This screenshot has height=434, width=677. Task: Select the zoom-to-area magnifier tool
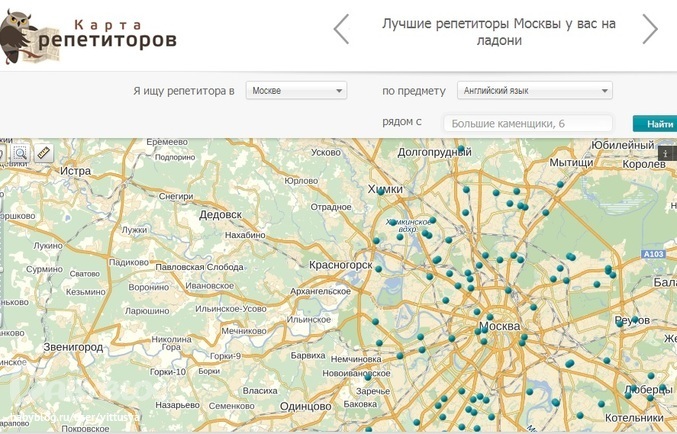click(x=21, y=154)
